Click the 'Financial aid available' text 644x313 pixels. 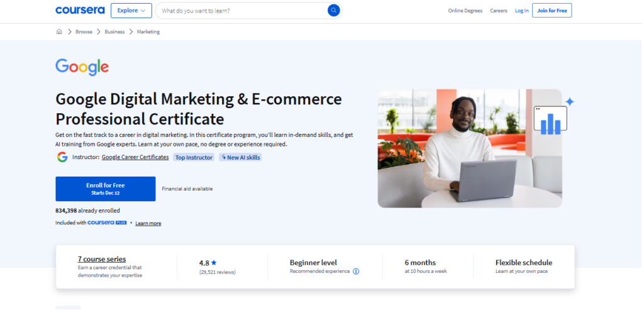point(187,189)
